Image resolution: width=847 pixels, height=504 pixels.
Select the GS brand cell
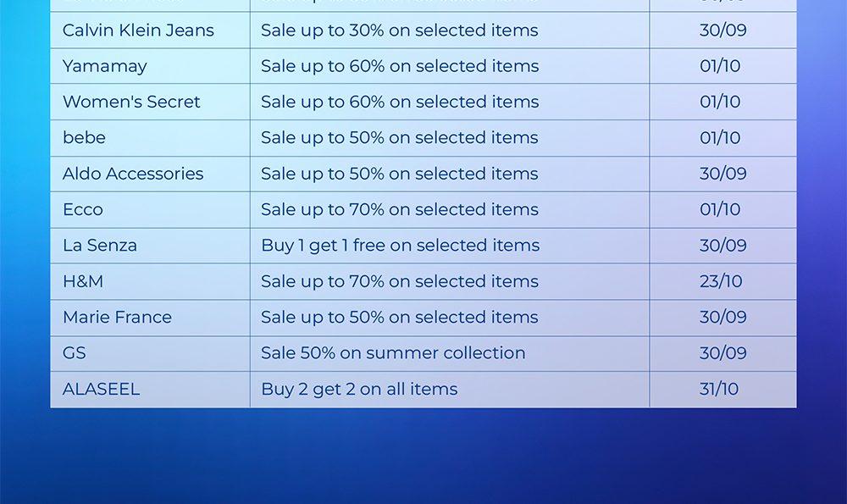(x=75, y=353)
